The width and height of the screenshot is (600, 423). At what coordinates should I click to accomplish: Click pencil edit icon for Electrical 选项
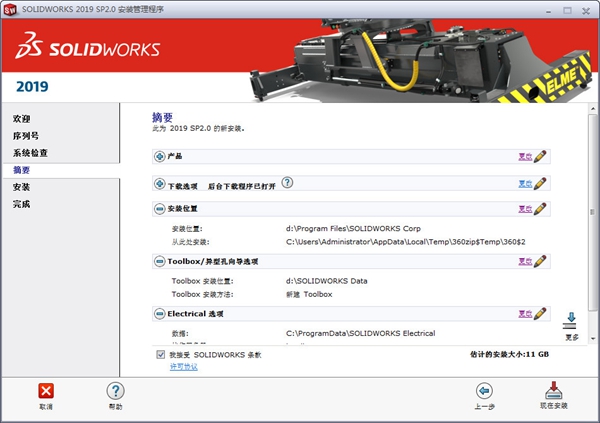540,314
